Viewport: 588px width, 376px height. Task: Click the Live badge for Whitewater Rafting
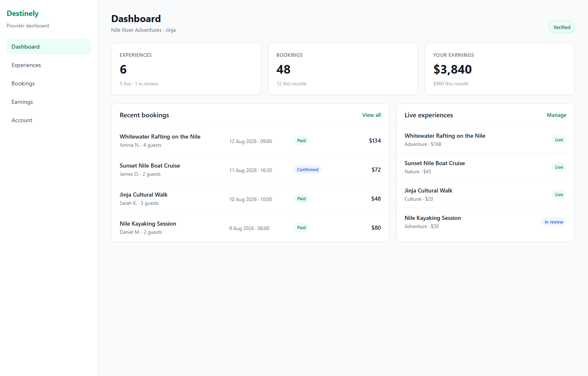pyautogui.click(x=559, y=140)
